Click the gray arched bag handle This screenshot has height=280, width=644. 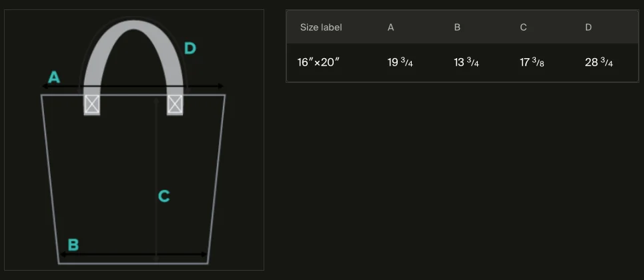(133, 53)
